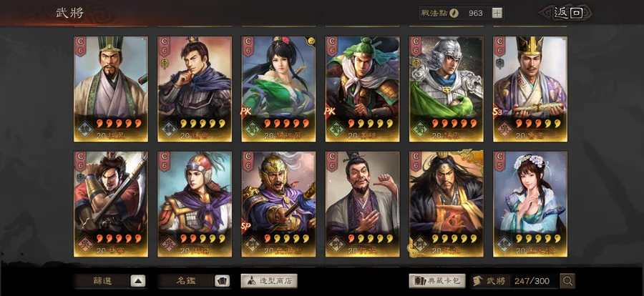Select the 許攸 general card

point(363,204)
